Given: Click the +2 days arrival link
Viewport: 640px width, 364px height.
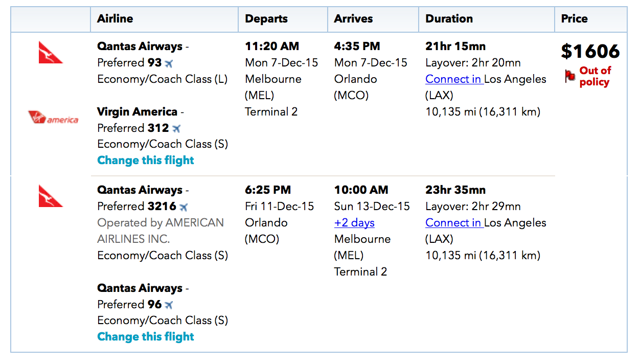Looking at the screenshot, I should tap(354, 223).
